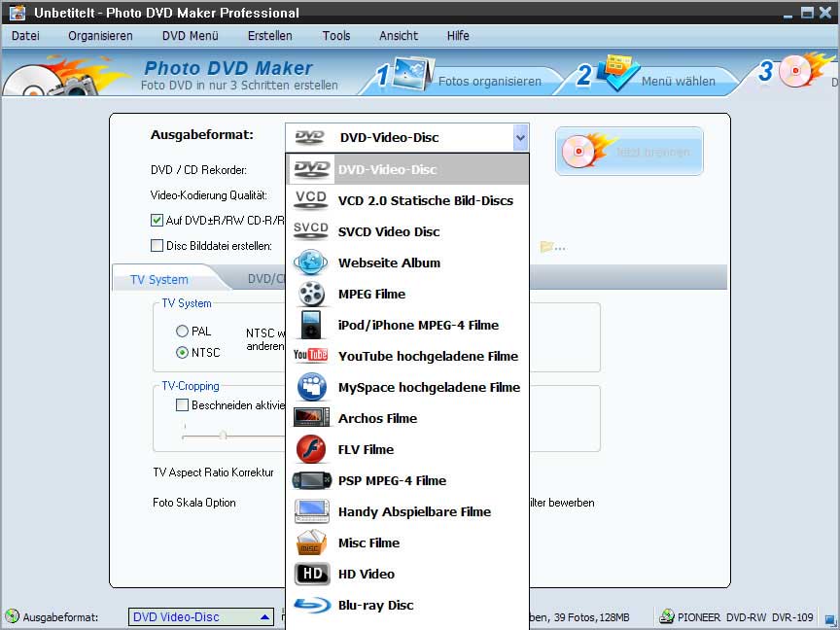Image resolution: width=840 pixels, height=630 pixels.
Task: Toggle the Beschneiden aktivieren checkbox
Action: (x=182, y=405)
